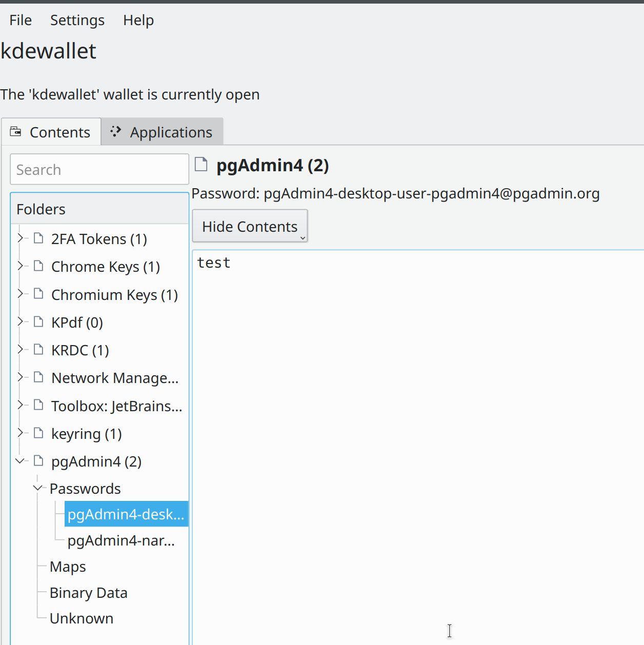Switch to the Contents tab

[x=51, y=132]
